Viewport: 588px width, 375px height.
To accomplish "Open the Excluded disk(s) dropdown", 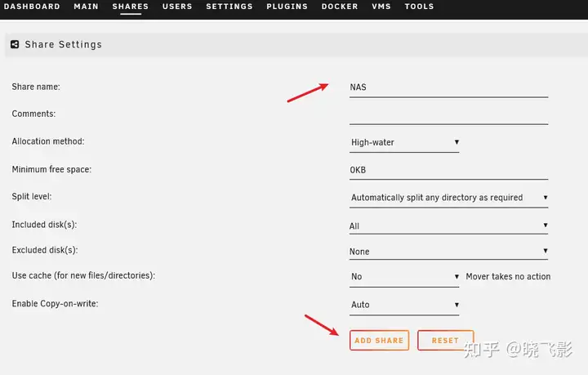I will point(448,252).
